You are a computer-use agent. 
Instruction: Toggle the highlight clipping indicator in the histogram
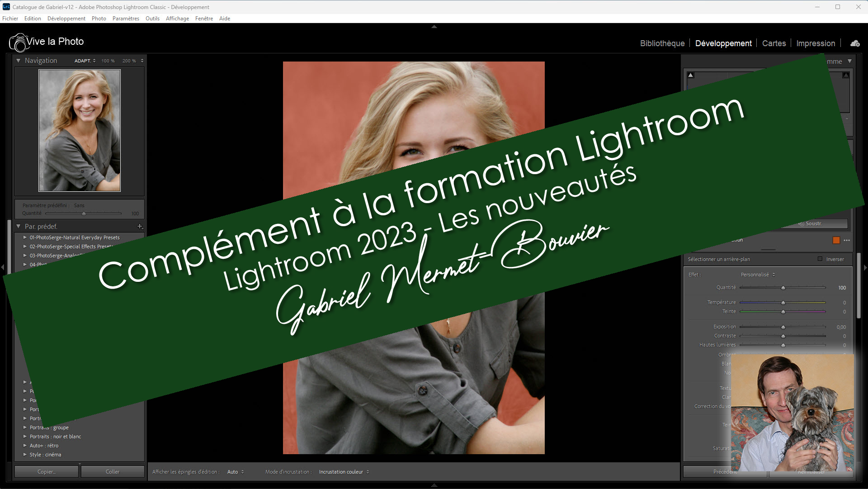pos(845,75)
